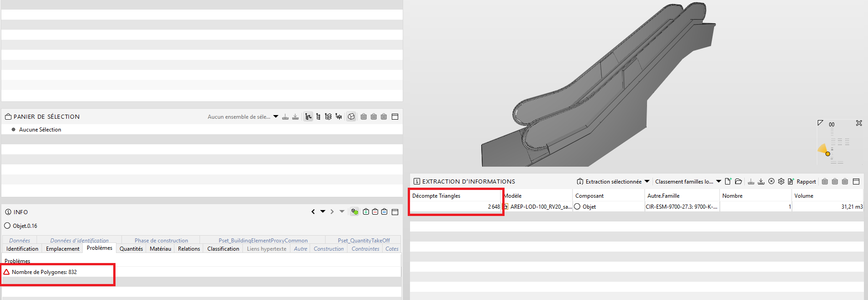Click the Rapport button

click(802, 181)
